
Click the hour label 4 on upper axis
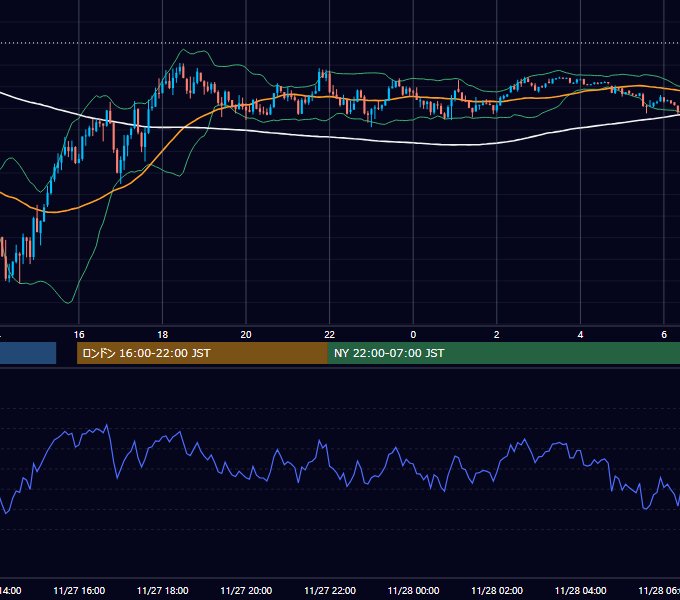[580, 335]
